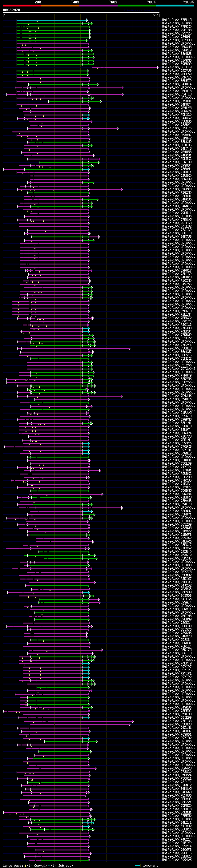Click the UniRef100_Q2UGJ3 label
The height and width of the screenshot is (868, 197).
pyautogui.click(x=177, y=426)
